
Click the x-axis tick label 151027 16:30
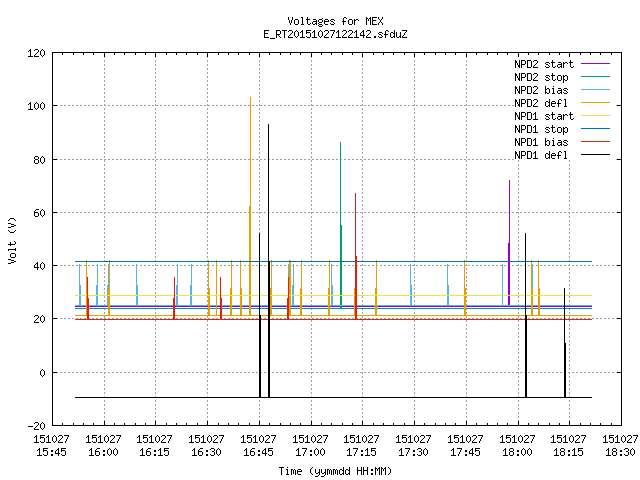(x=206, y=446)
